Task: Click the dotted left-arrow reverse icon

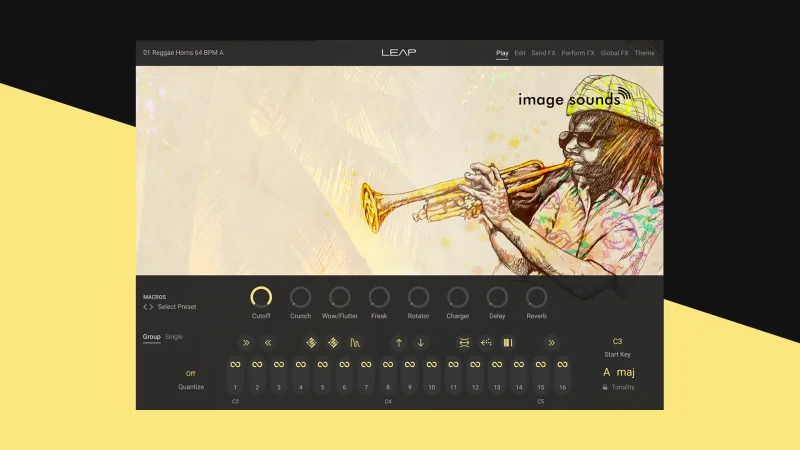Action: [486, 343]
